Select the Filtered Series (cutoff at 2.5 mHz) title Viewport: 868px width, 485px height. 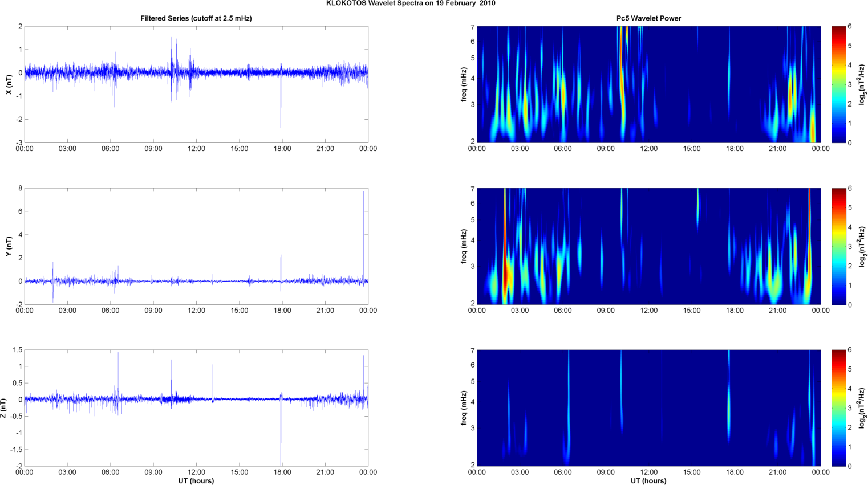(196, 18)
